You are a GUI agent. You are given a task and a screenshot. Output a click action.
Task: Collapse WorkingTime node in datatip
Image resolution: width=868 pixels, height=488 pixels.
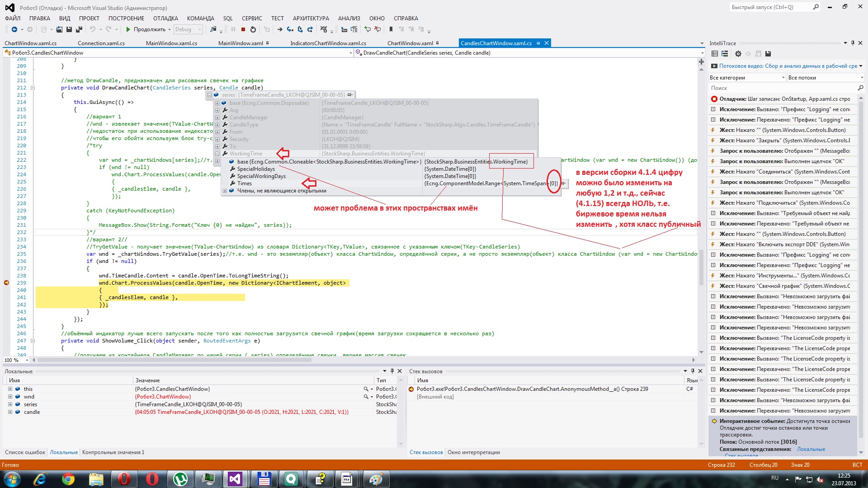coord(217,154)
